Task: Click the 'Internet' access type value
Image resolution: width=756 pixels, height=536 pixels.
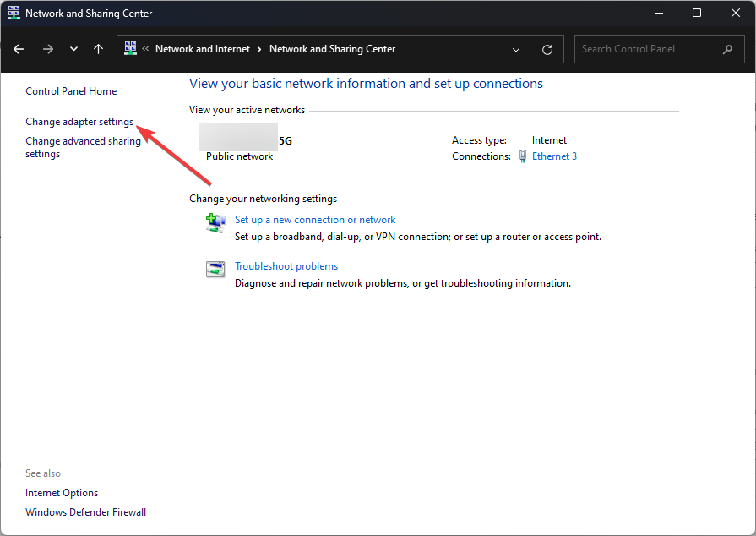Action: (x=549, y=140)
